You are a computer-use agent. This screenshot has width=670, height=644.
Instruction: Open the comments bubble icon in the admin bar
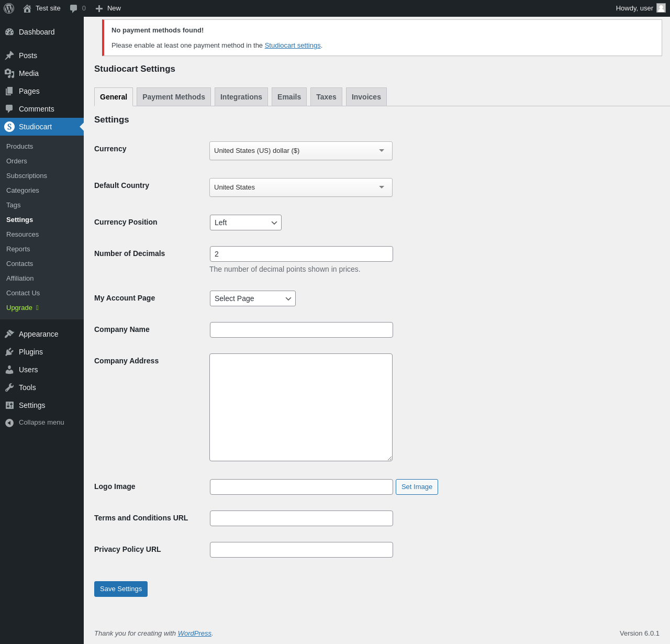click(x=74, y=8)
